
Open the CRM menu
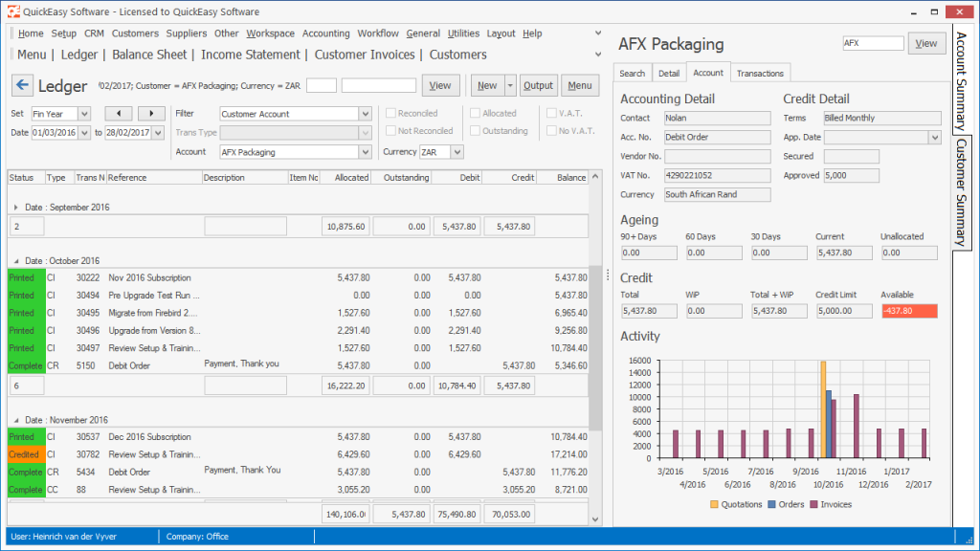click(x=94, y=33)
